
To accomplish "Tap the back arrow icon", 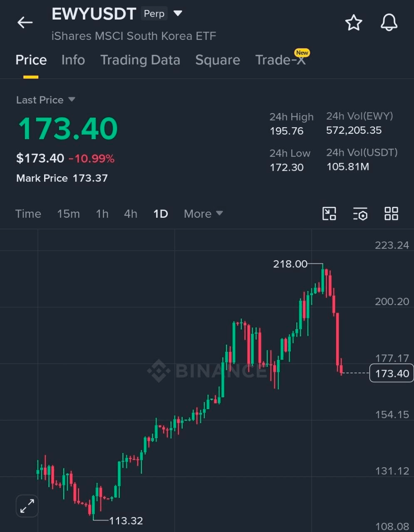I will pyautogui.click(x=25, y=22).
